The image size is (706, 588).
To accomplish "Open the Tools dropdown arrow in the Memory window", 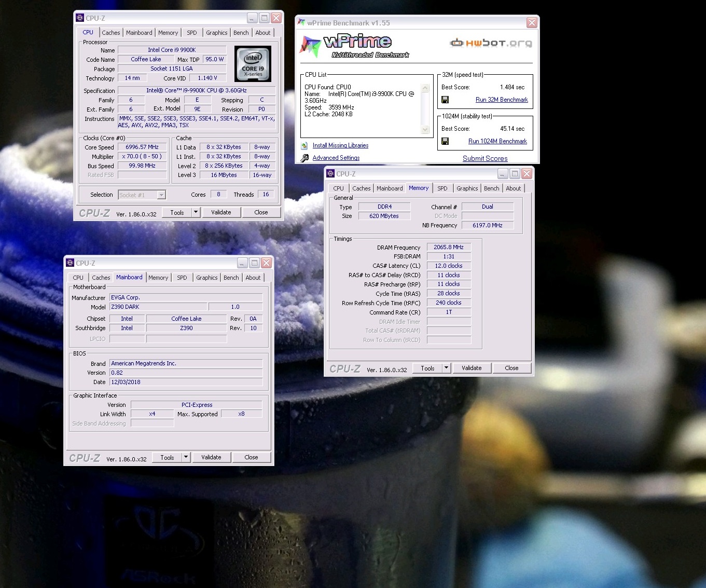I will [446, 368].
